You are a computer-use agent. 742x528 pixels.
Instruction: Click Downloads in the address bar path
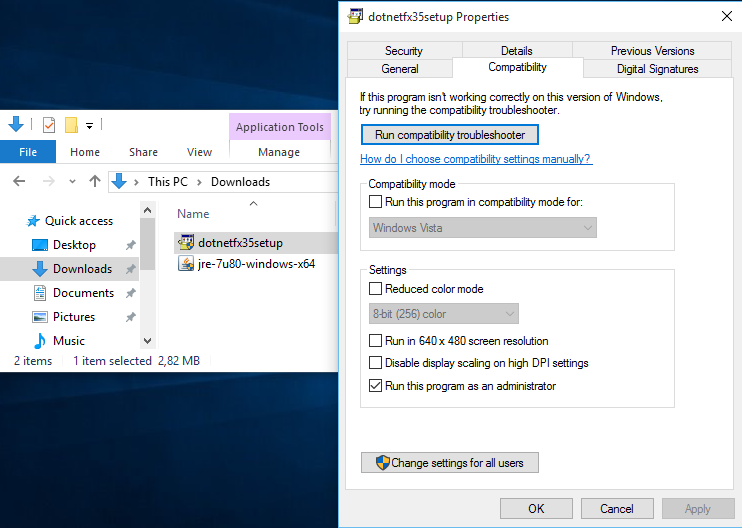pos(240,182)
